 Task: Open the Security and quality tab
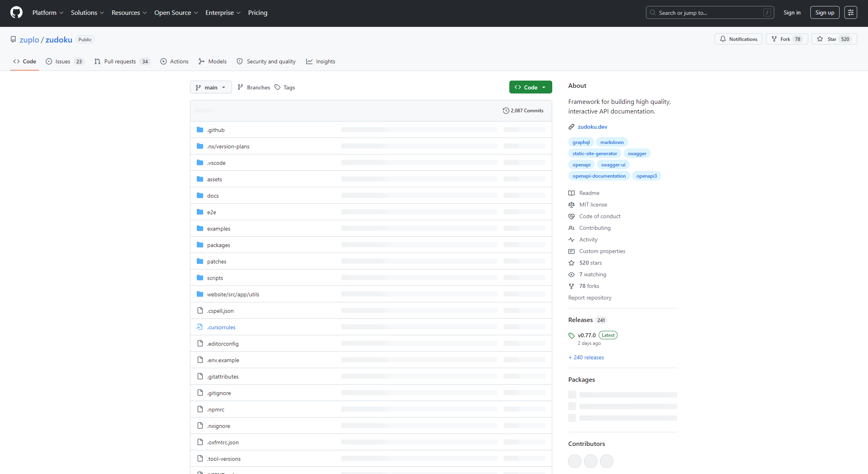[x=266, y=61]
